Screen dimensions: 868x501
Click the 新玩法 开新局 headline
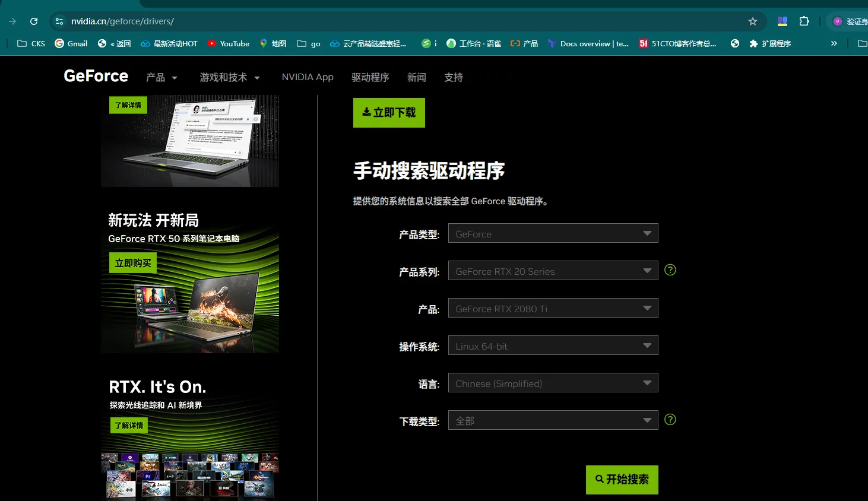[x=153, y=220]
